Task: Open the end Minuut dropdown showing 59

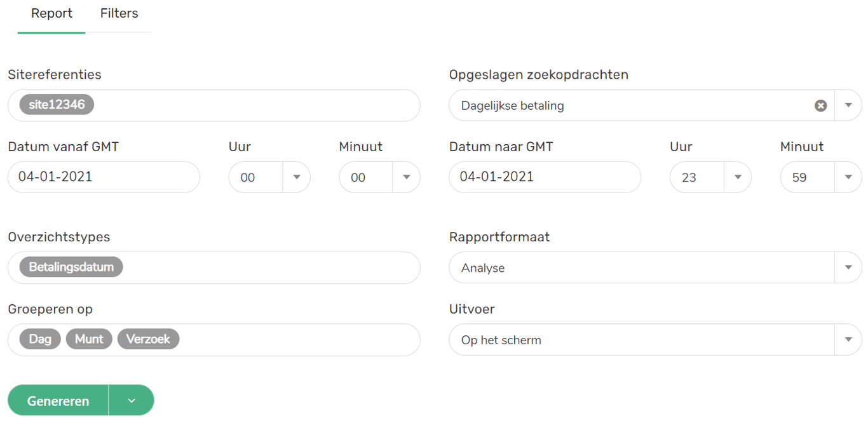Action: (x=848, y=177)
